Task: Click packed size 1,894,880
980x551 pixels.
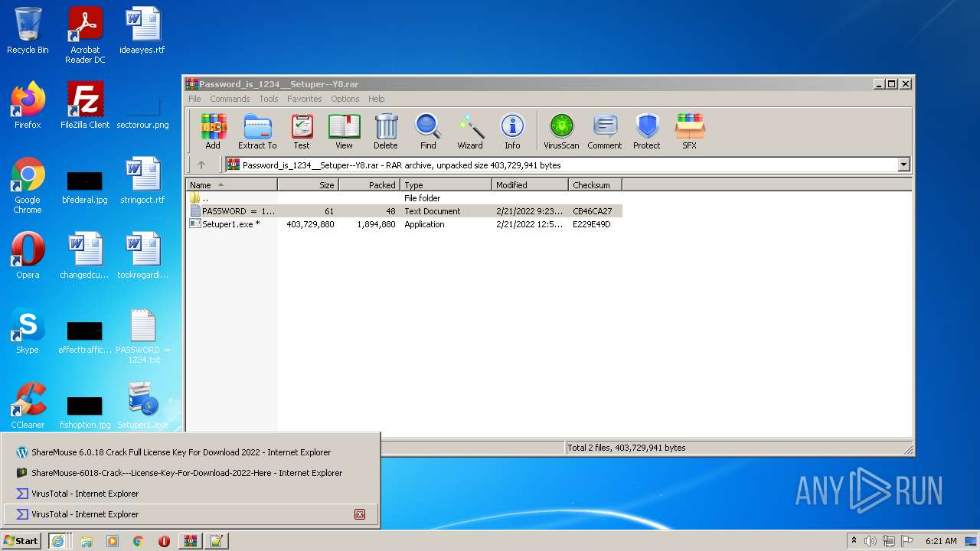Action: click(376, 224)
